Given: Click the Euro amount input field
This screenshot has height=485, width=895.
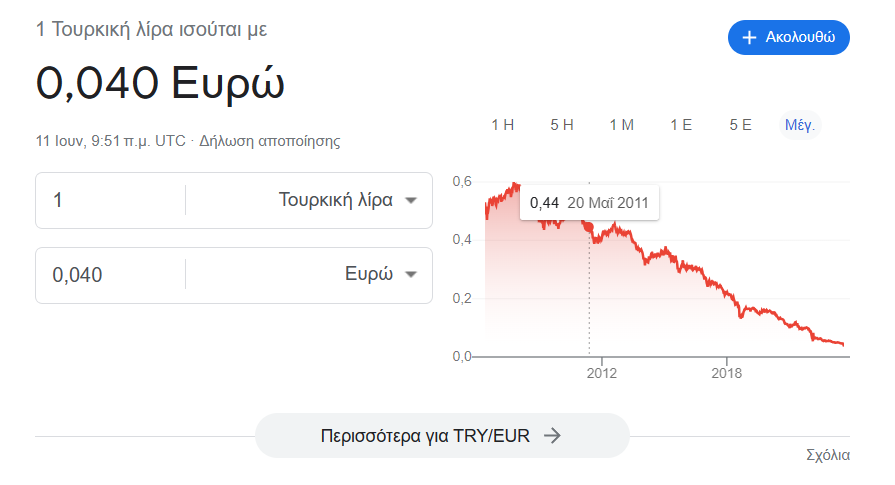Looking at the screenshot, I should tap(110, 275).
